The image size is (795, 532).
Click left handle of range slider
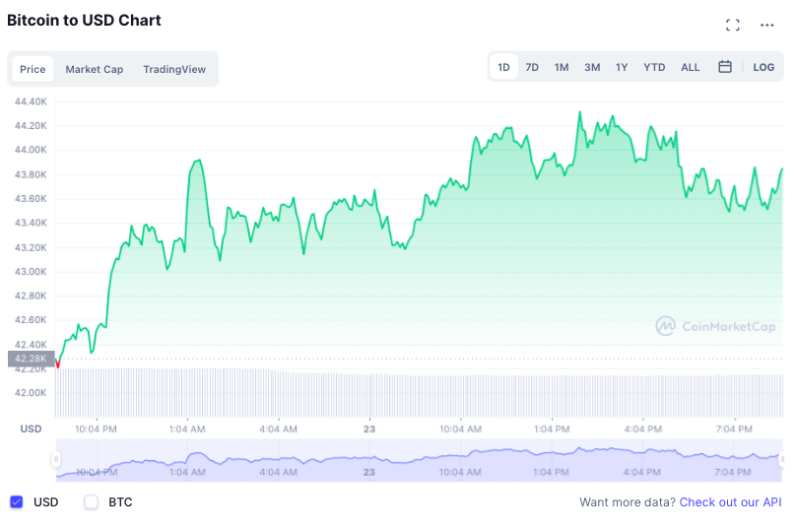(x=56, y=459)
